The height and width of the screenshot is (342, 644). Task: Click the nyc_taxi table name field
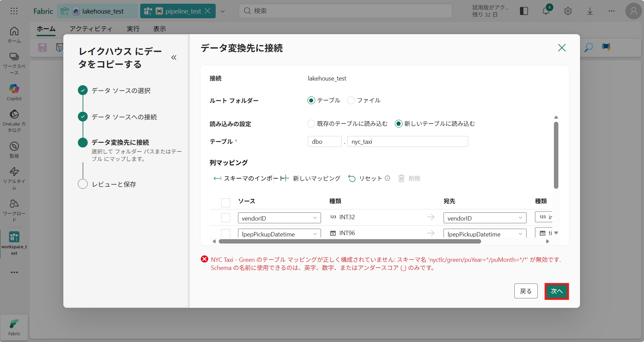pos(408,142)
